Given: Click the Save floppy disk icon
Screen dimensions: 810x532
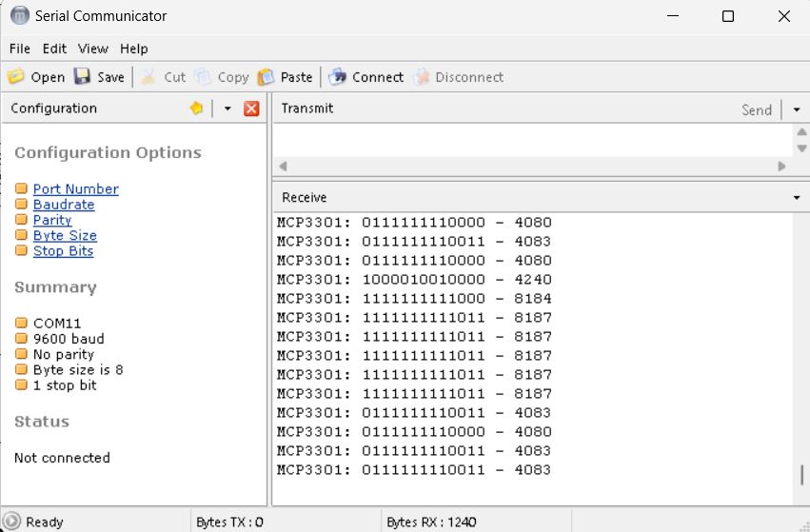Looking at the screenshot, I should [83, 77].
